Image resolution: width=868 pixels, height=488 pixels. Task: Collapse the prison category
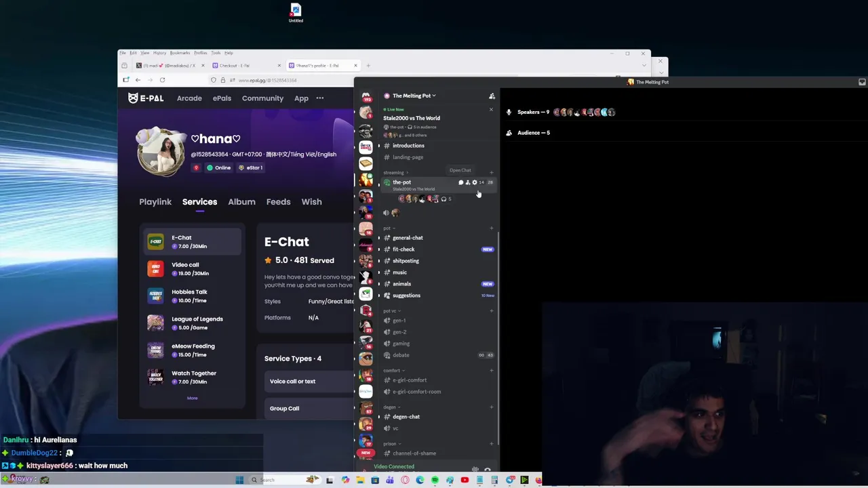click(392, 443)
